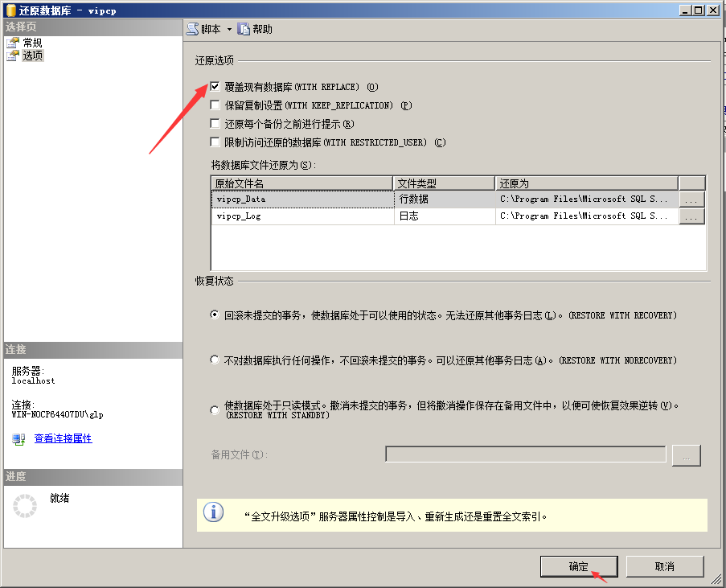Screen dimensions: 726x588
Task: Click 取消 to cancel restore
Action: (665, 566)
